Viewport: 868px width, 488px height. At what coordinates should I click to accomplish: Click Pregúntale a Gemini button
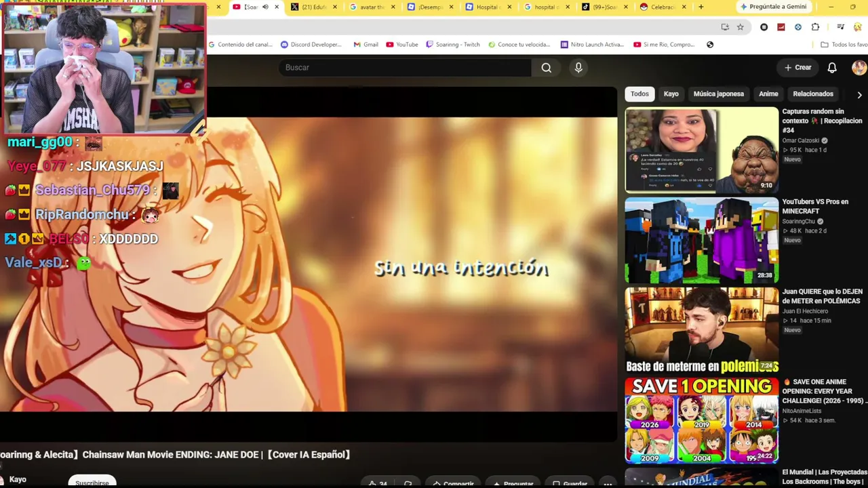(x=774, y=7)
